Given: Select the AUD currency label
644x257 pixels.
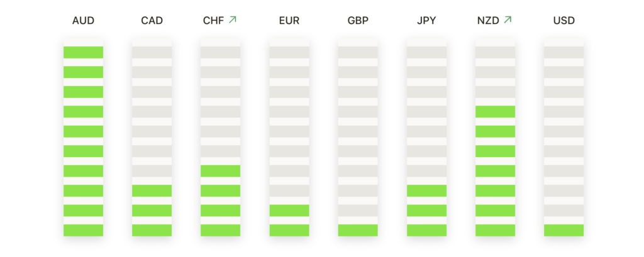Looking at the screenshot, I should pyautogui.click(x=83, y=21).
